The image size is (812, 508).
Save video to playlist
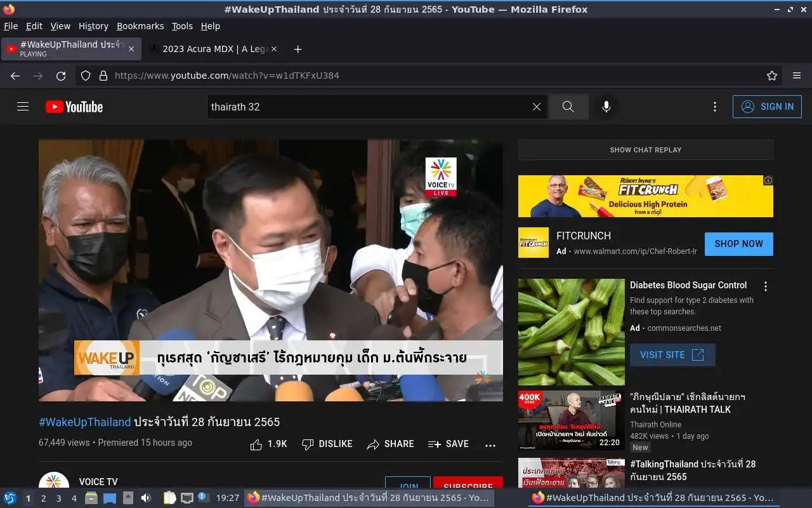coord(449,444)
